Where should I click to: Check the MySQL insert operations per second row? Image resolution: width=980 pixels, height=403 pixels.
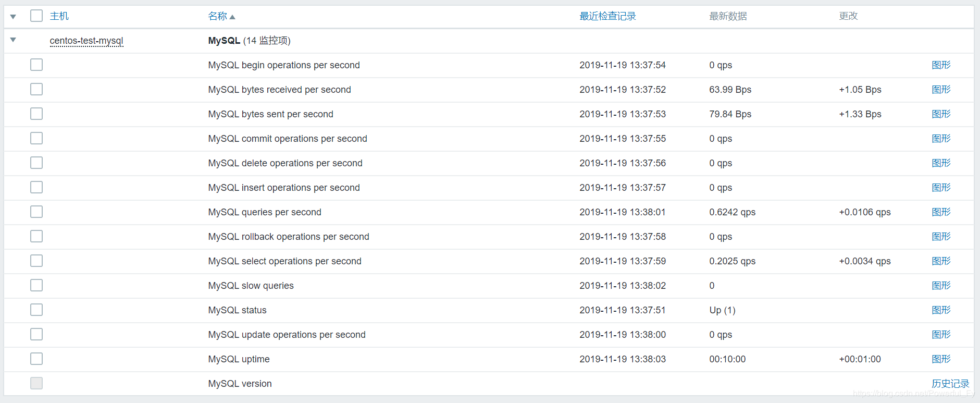click(36, 187)
